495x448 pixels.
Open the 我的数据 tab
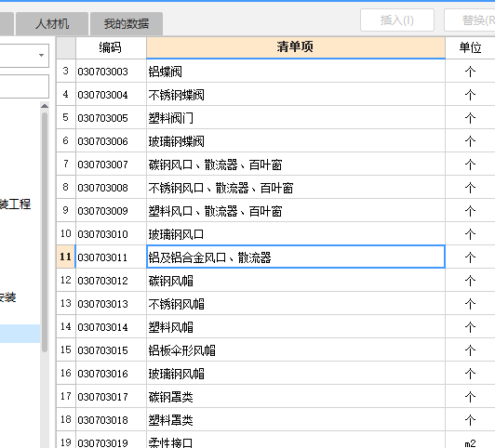[127, 24]
